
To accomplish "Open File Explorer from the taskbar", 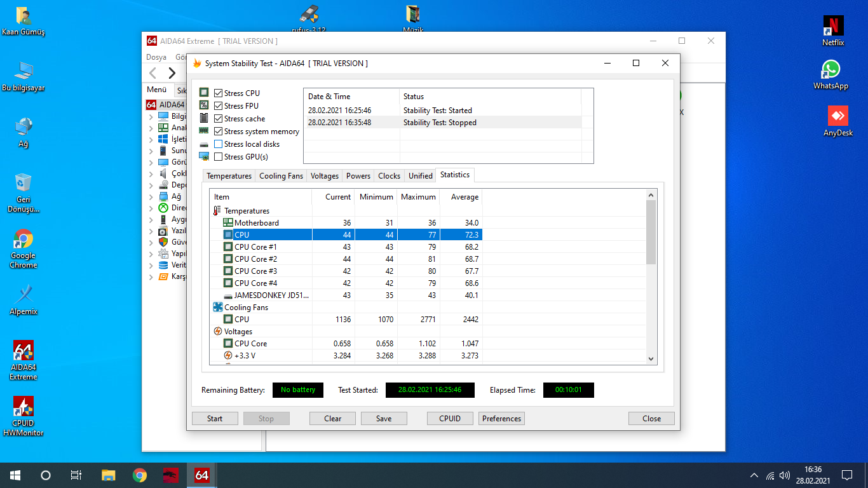I will (x=109, y=475).
